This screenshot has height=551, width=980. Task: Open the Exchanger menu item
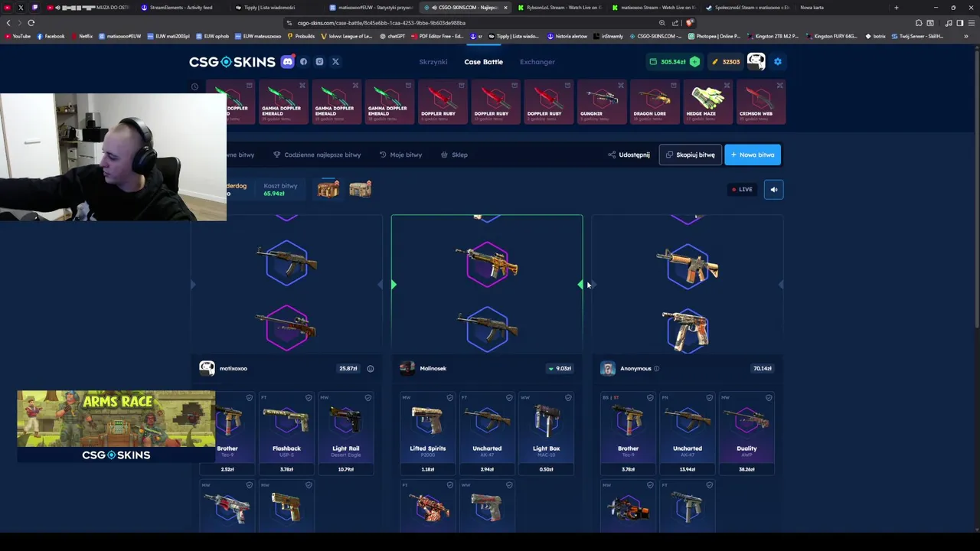pos(537,62)
